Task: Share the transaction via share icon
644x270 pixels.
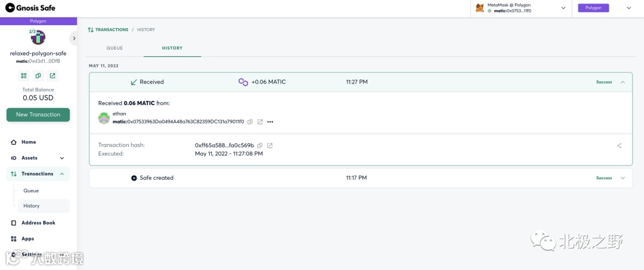Action: pos(620,146)
